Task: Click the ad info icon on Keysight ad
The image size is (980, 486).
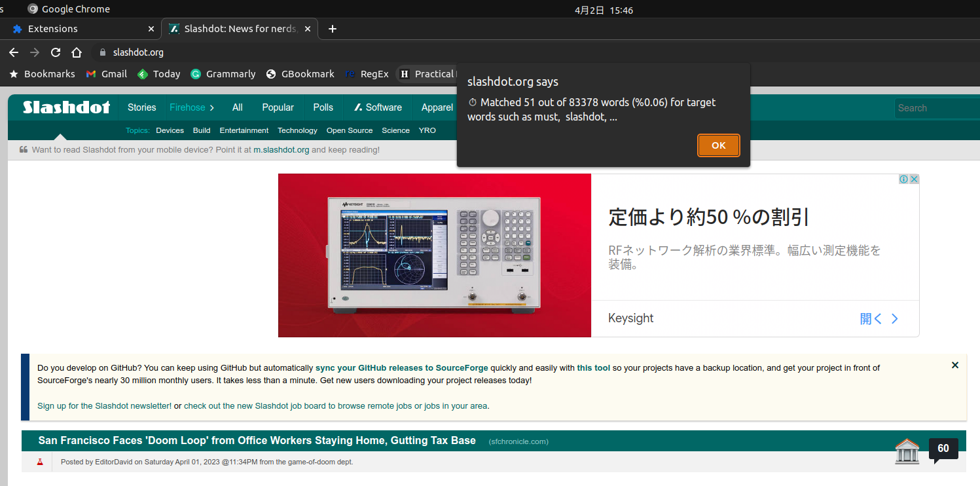Action: [903, 179]
